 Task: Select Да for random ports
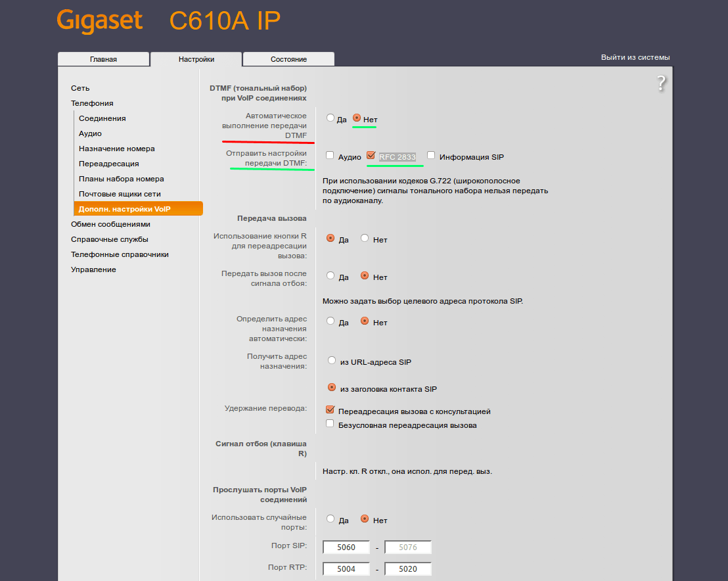[x=330, y=519]
